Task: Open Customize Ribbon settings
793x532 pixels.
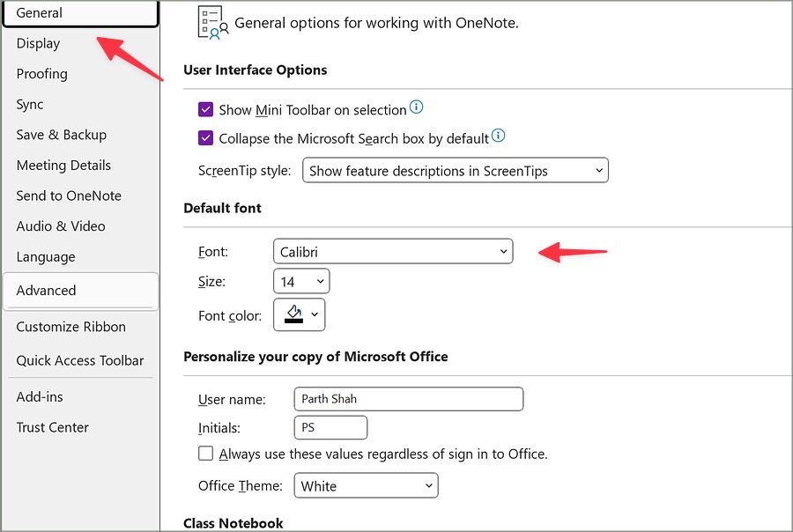Action: point(70,327)
